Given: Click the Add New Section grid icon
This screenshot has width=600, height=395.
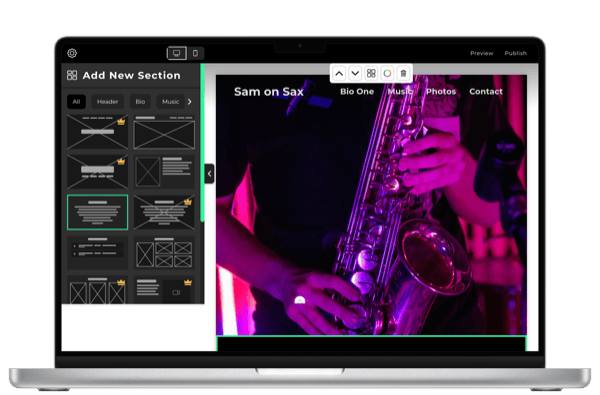Looking at the screenshot, I should point(72,75).
